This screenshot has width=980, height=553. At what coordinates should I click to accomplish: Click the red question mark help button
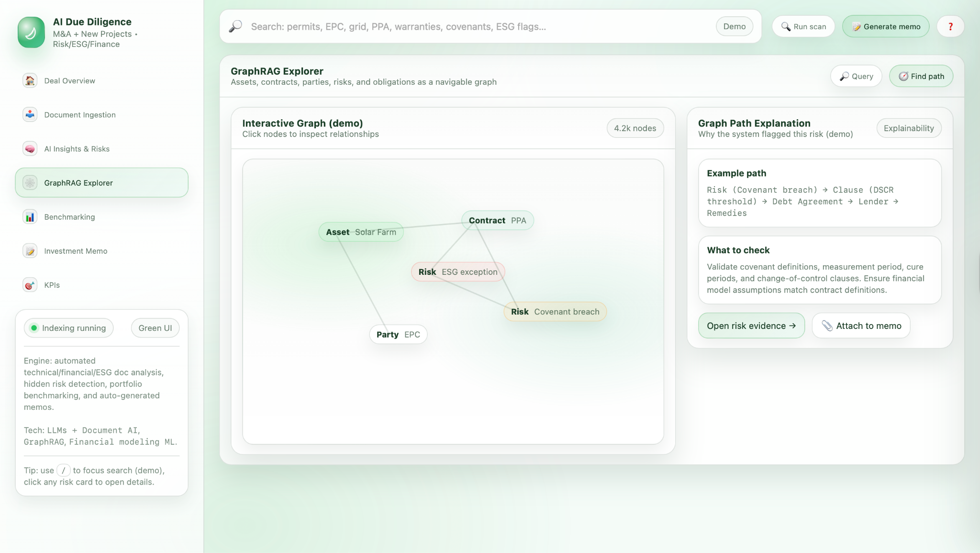tap(950, 26)
